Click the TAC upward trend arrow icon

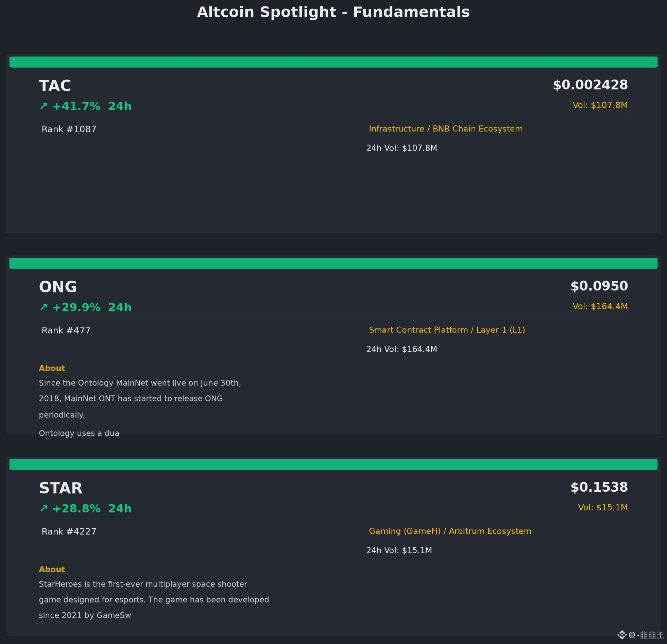tap(44, 106)
